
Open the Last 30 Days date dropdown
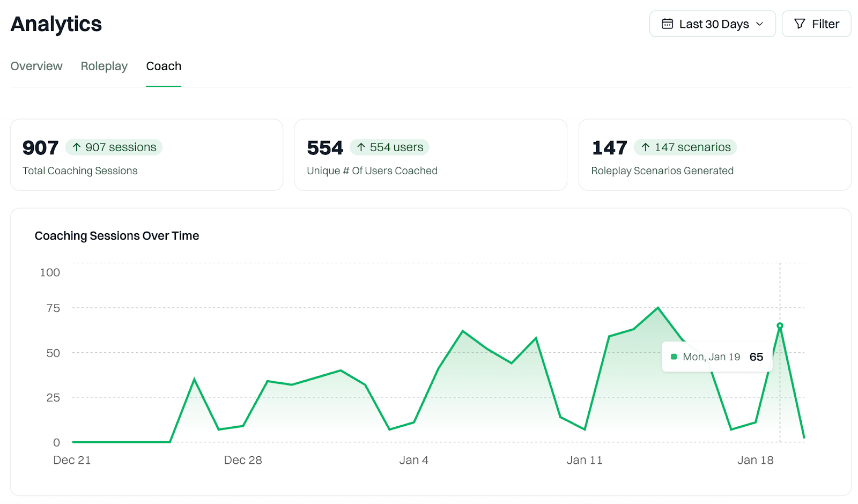(x=712, y=24)
